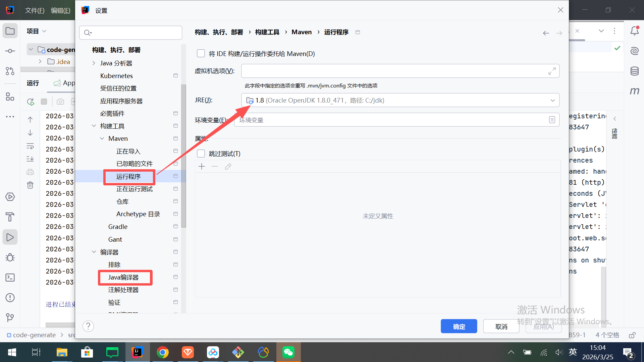Click the help question mark button

(88, 326)
